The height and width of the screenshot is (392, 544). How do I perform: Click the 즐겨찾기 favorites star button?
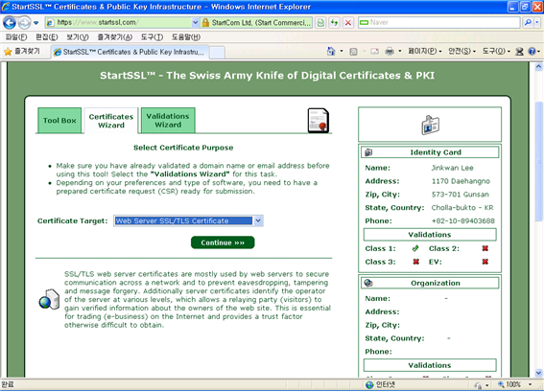[22, 52]
